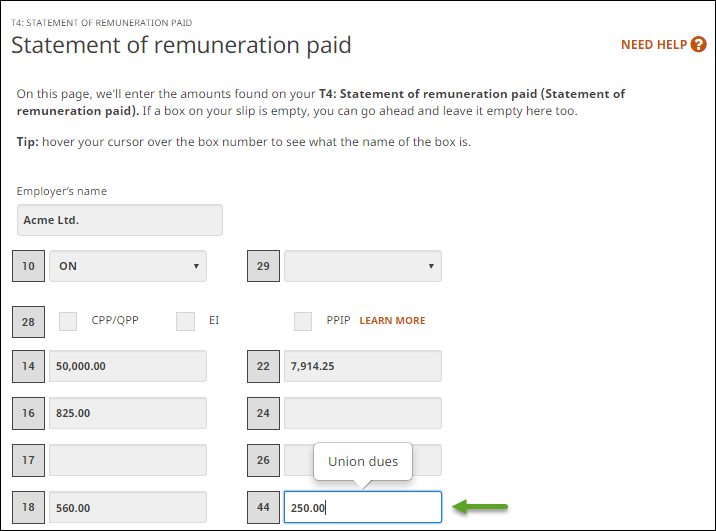Image resolution: width=716 pixels, height=531 pixels.
Task: Click into the empty box 24 field
Action: (x=362, y=413)
